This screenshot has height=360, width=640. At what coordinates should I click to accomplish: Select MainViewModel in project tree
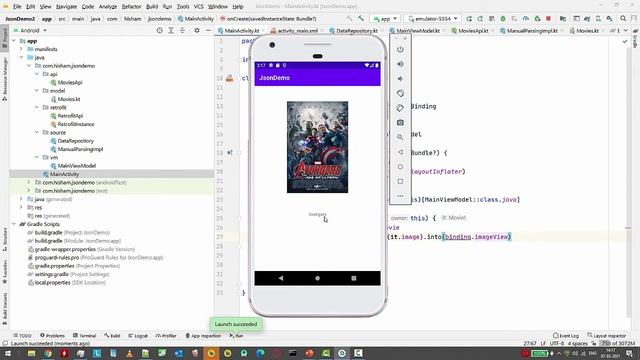tap(76, 166)
